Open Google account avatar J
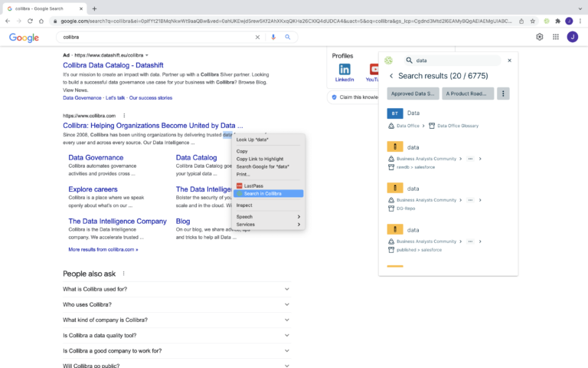588x368 pixels. click(x=572, y=37)
